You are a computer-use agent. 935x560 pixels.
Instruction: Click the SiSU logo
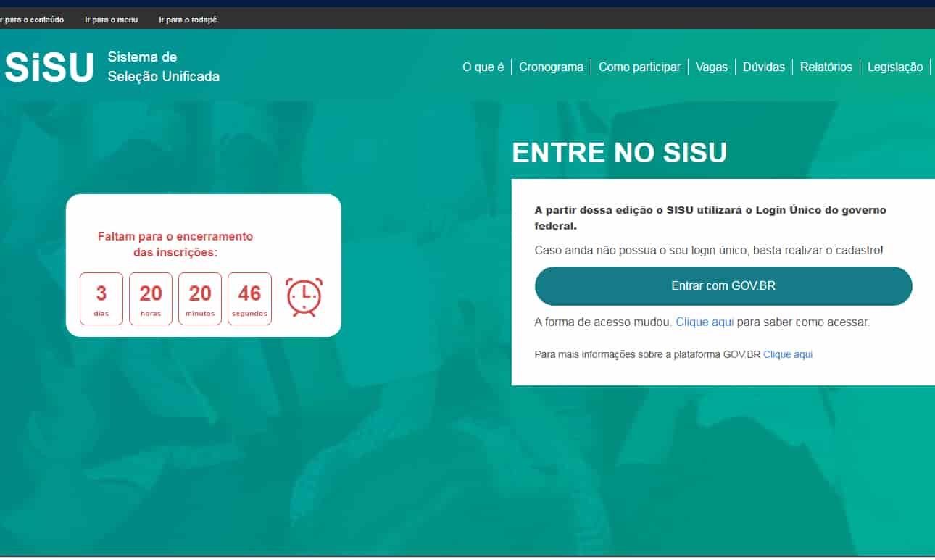click(50, 67)
